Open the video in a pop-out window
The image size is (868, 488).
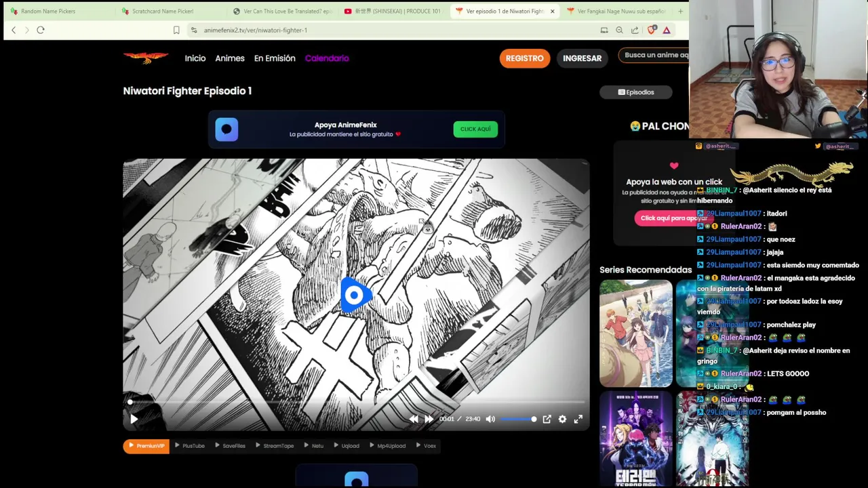pos(547,419)
